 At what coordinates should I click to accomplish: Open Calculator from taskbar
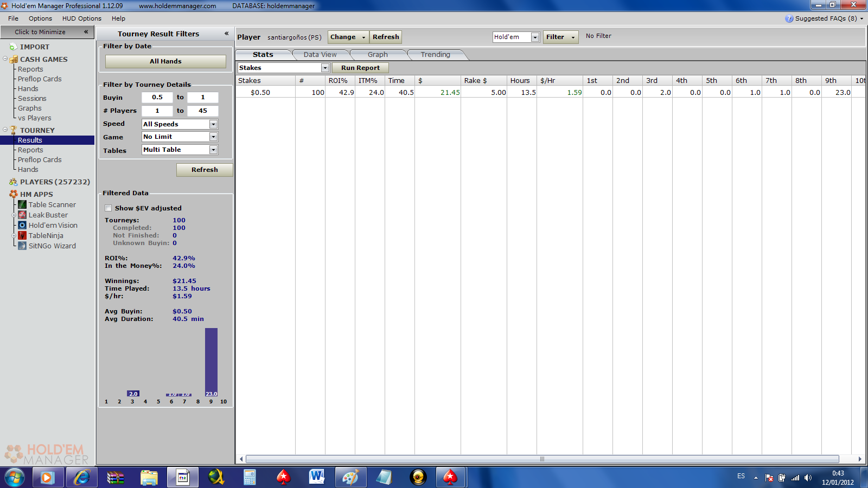click(x=250, y=478)
